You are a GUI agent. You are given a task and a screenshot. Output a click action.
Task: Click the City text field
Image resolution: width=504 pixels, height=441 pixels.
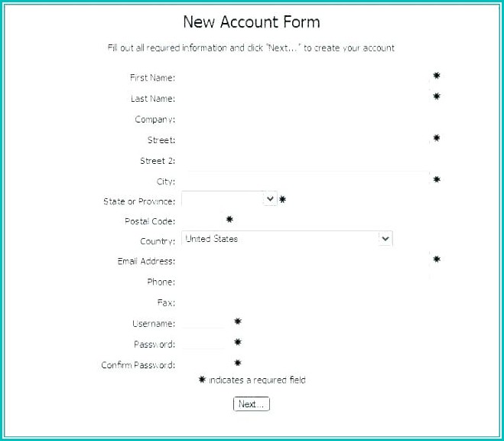pyautogui.click(x=305, y=181)
